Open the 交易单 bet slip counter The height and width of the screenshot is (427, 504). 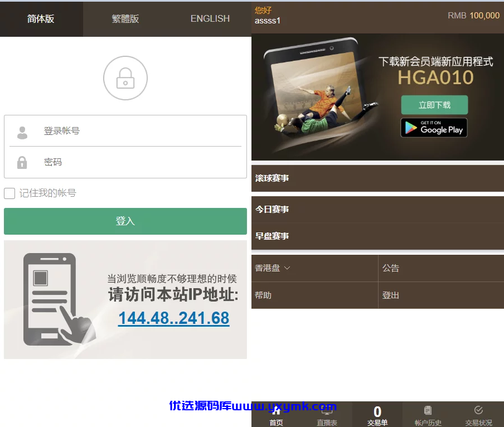point(377,415)
